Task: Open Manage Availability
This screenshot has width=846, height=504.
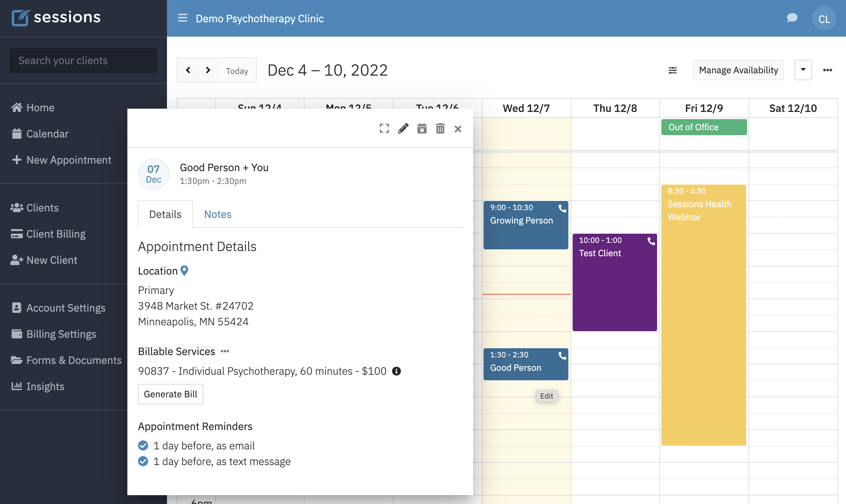Action: pyautogui.click(x=738, y=70)
